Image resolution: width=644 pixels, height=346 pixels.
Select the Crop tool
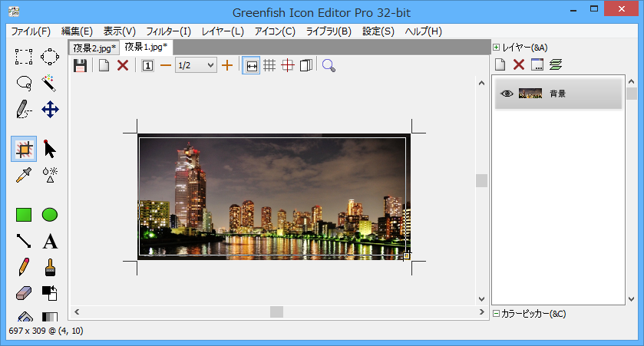(x=24, y=149)
